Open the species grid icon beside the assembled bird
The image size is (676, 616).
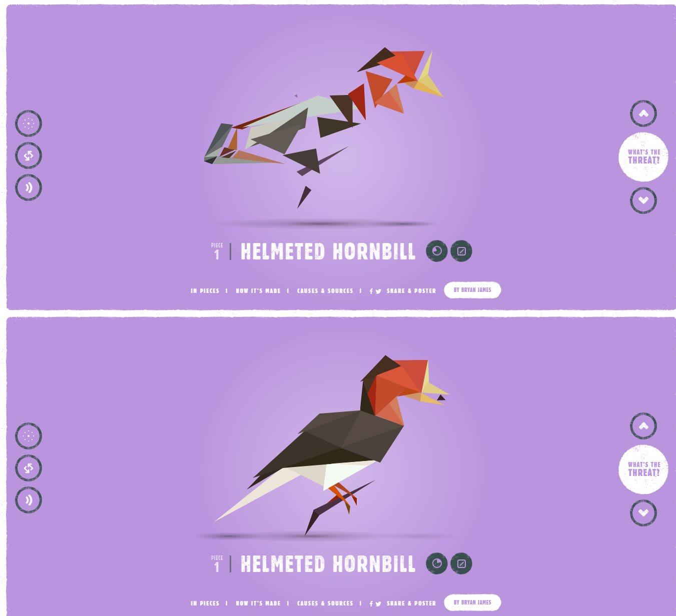pyautogui.click(x=29, y=436)
